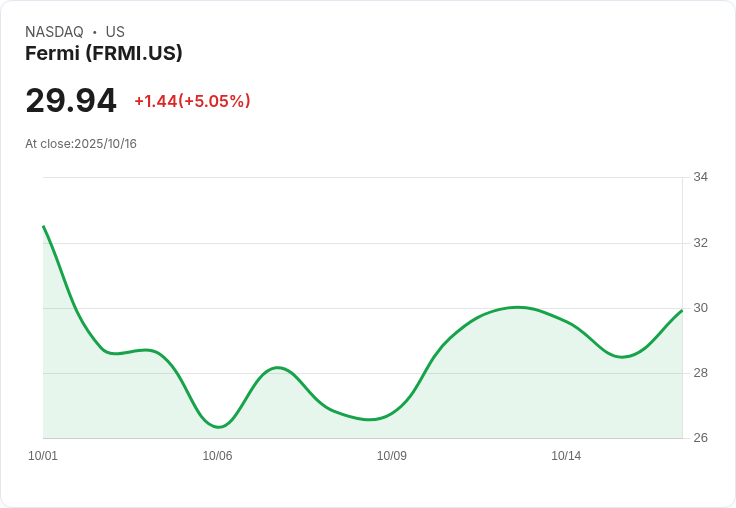Click the 34 value on price axis

pos(700,177)
